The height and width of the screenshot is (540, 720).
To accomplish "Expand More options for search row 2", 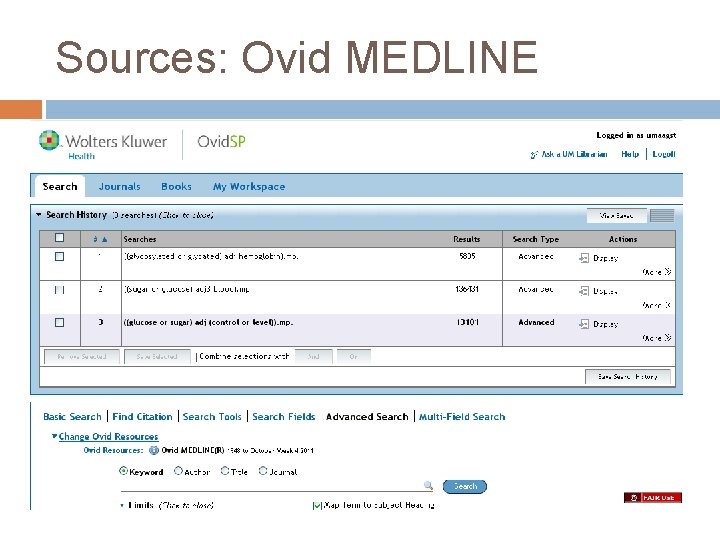I will (x=657, y=305).
